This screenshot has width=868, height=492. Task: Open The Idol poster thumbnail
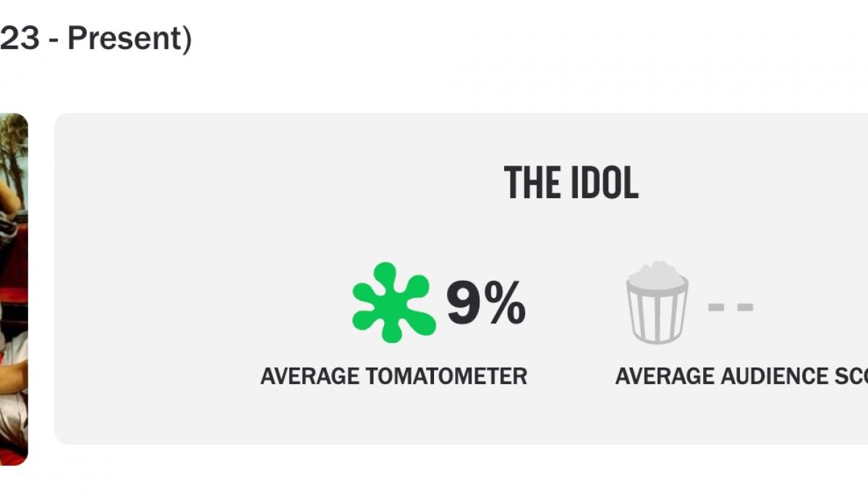pyautogui.click(x=13, y=289)
